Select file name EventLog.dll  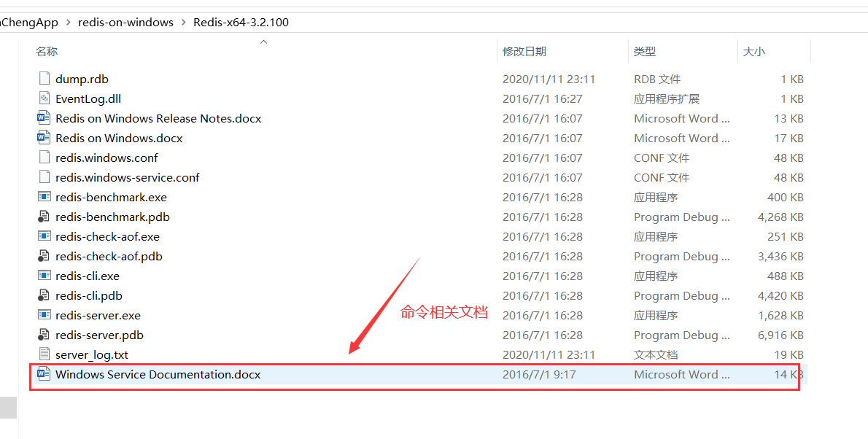pos(88,99)
